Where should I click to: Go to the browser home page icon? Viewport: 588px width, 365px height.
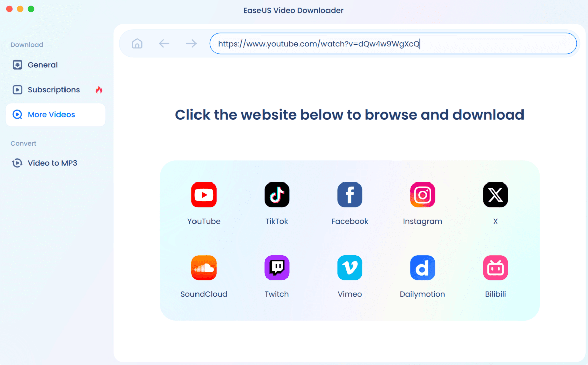pos(137,44)
